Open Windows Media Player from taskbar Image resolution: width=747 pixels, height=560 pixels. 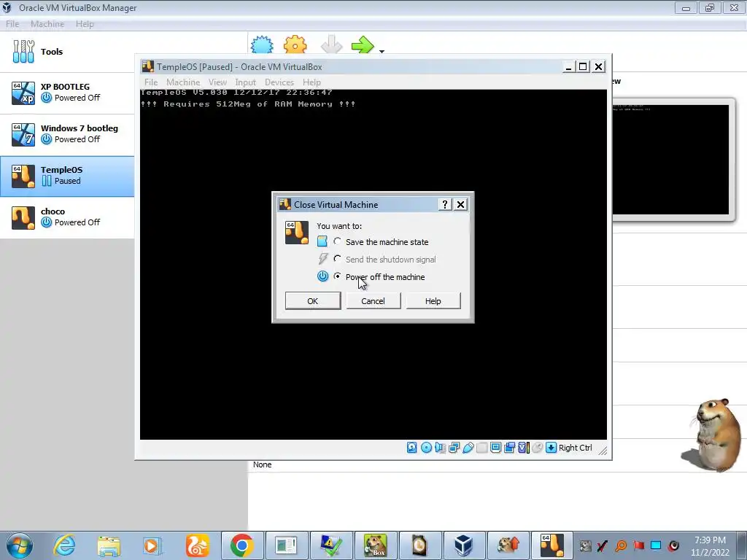pos(152,545)
